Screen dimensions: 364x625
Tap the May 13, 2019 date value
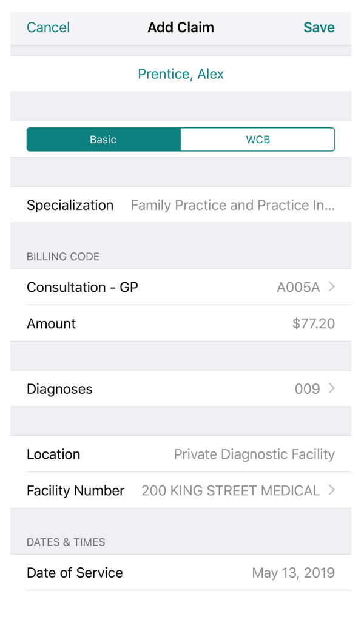click(294, 572)
